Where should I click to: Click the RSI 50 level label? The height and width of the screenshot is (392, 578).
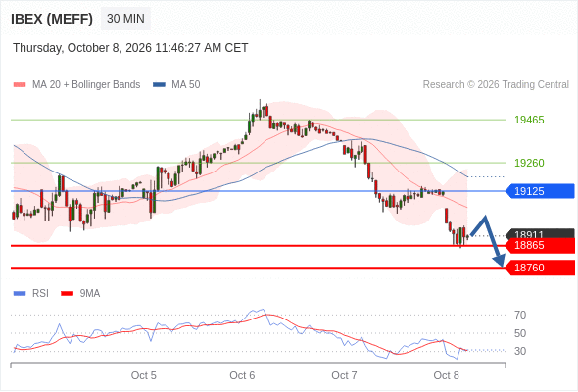(x=520, y=333)
